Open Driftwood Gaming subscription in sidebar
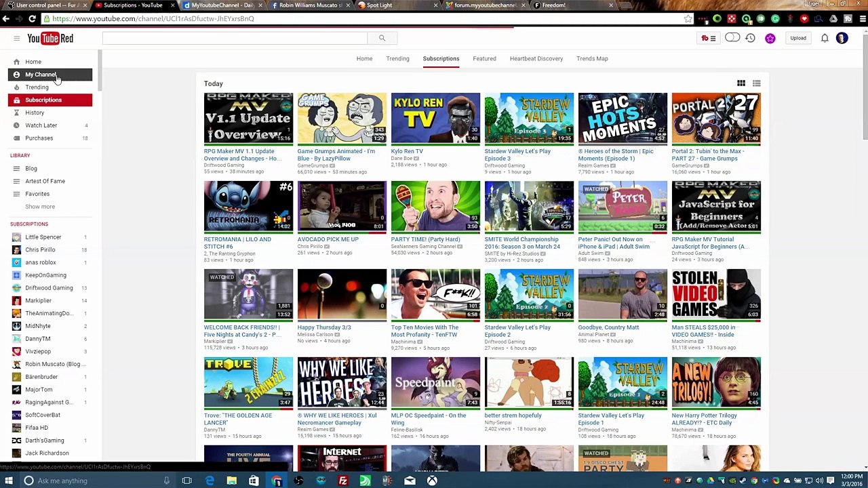 pyautogui.click(x=50, y=288)
